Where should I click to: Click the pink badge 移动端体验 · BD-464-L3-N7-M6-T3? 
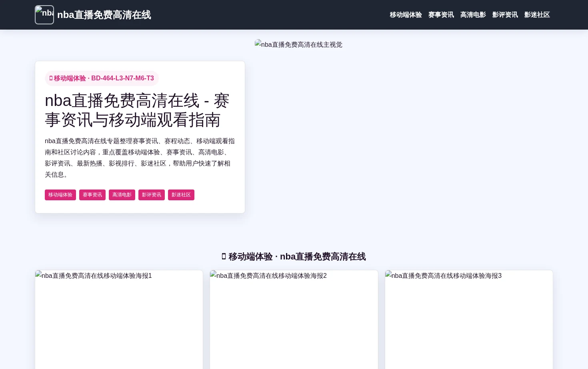tap(102, 78)
